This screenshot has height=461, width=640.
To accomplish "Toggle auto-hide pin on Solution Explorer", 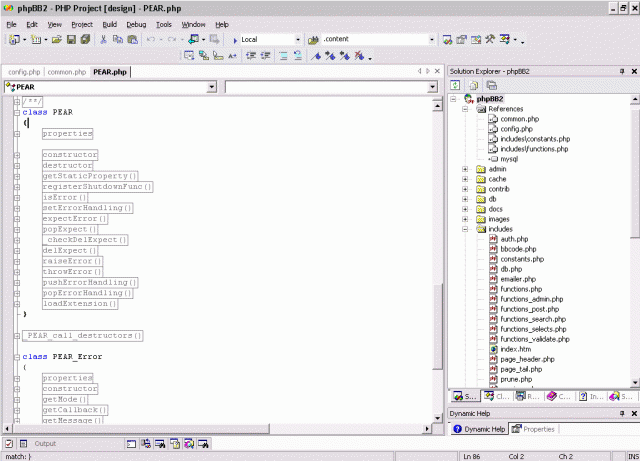I will tap(622, 71).
